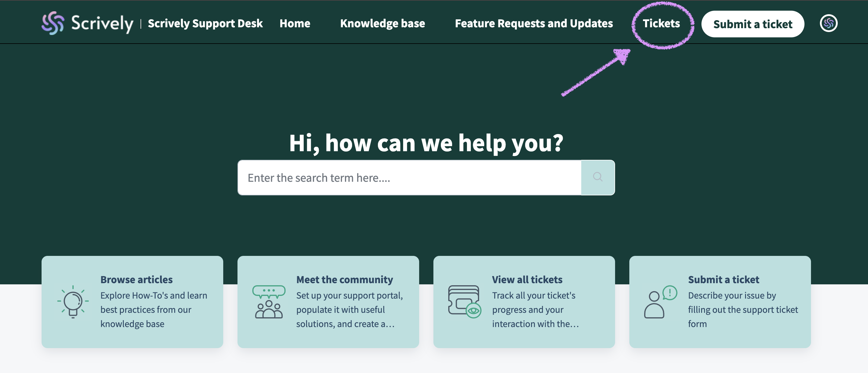The image size is (868, 373).
Task: Click the Scrively Support Desk title text
Action: click(205, 23)
